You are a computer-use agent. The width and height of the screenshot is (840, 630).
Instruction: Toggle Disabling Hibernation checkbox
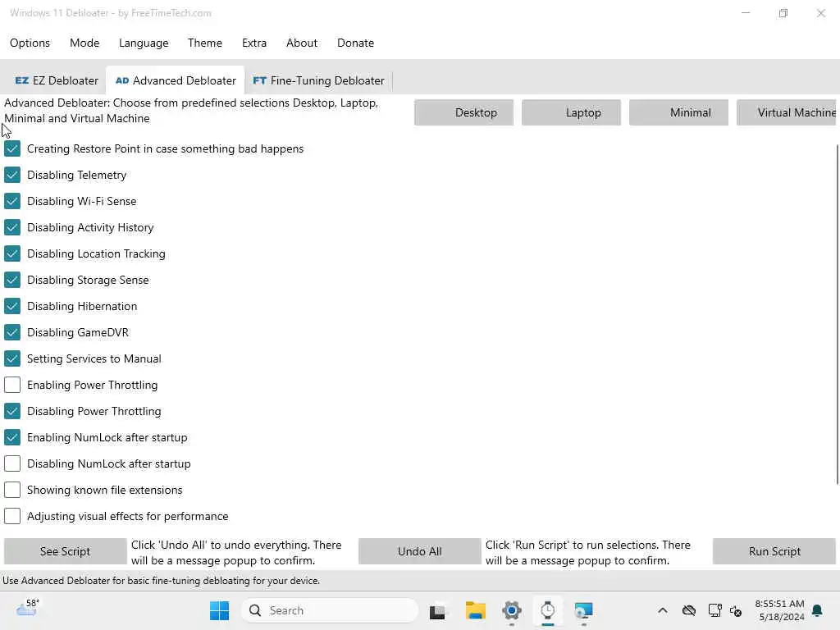(11, 306)
